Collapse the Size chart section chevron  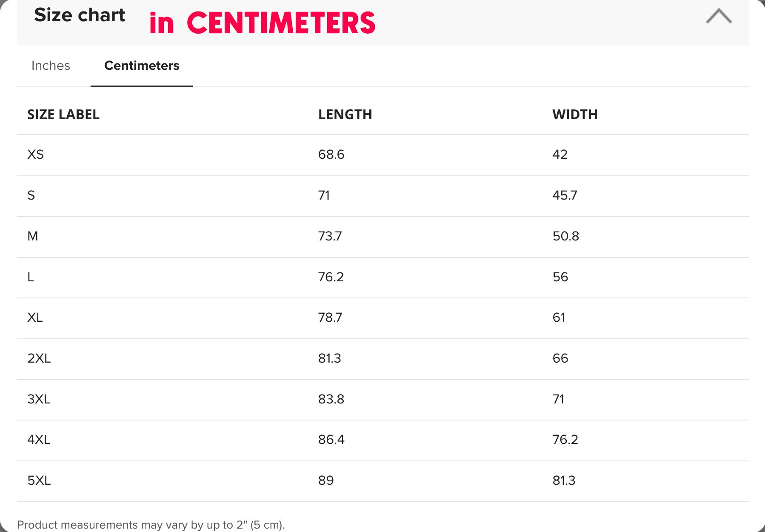click(719, 16)
